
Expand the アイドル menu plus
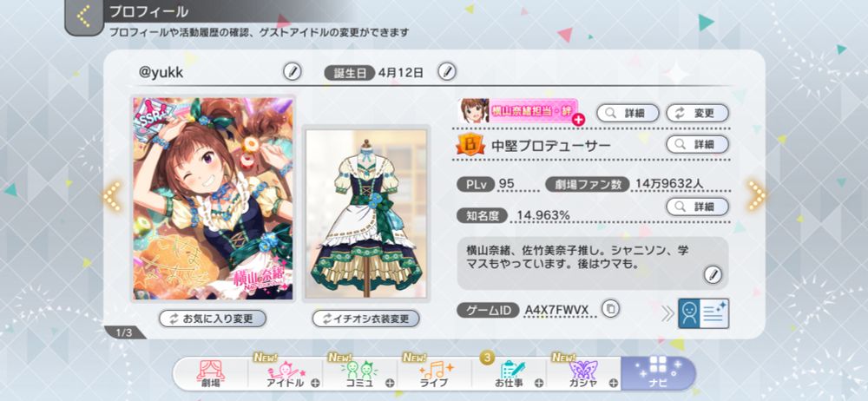[315, 383]
